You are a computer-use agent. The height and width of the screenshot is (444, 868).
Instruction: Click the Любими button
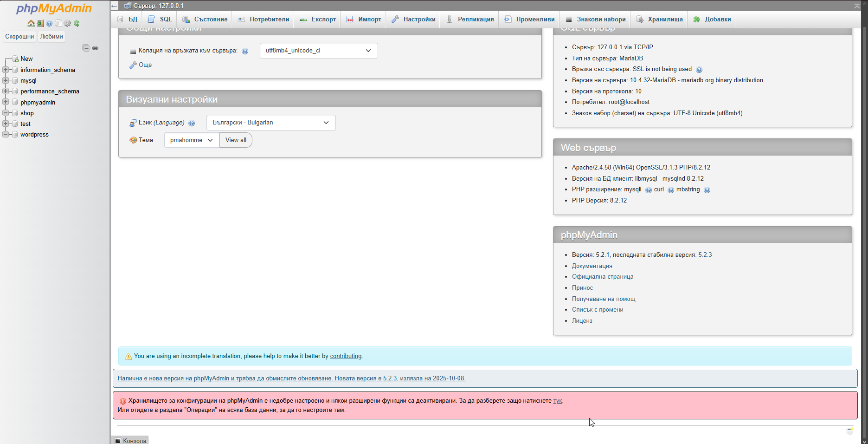click(51, 37)
